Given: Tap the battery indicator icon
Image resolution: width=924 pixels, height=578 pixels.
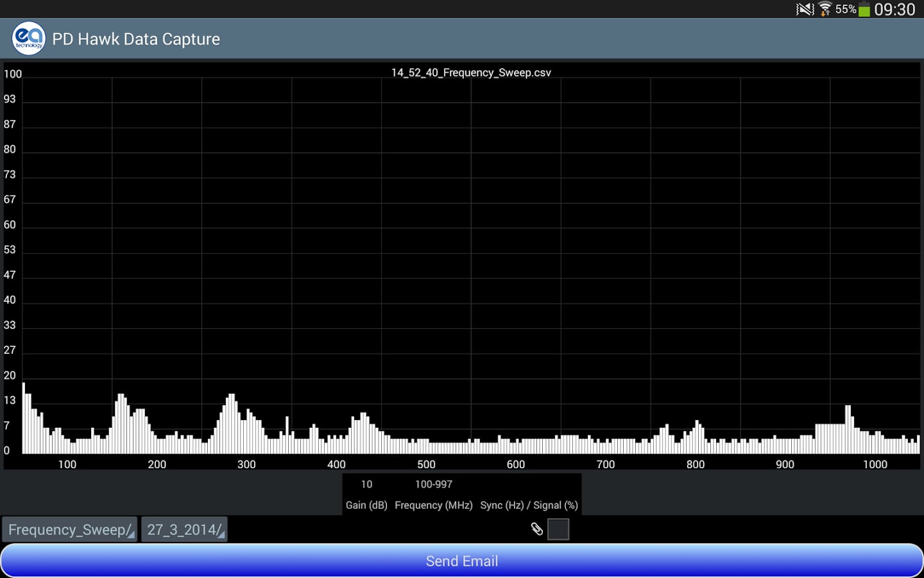Looking at the screenshot, I should (864, 9).
